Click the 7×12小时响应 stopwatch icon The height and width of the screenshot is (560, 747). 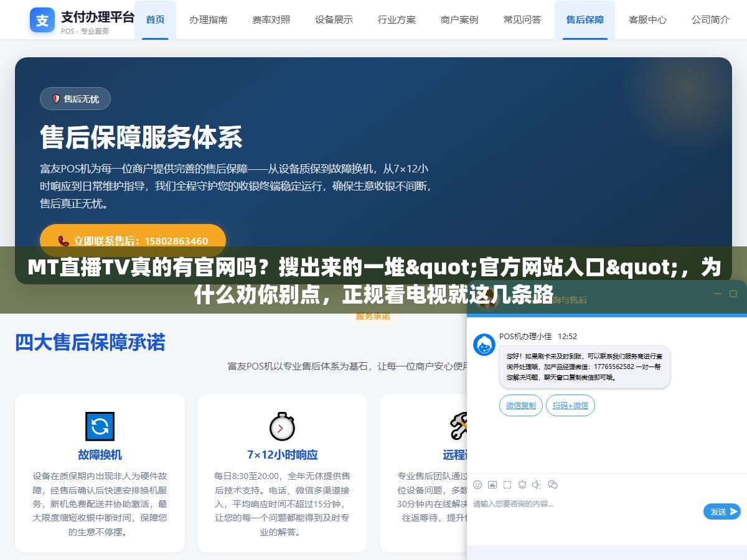(x=282, y=426)
